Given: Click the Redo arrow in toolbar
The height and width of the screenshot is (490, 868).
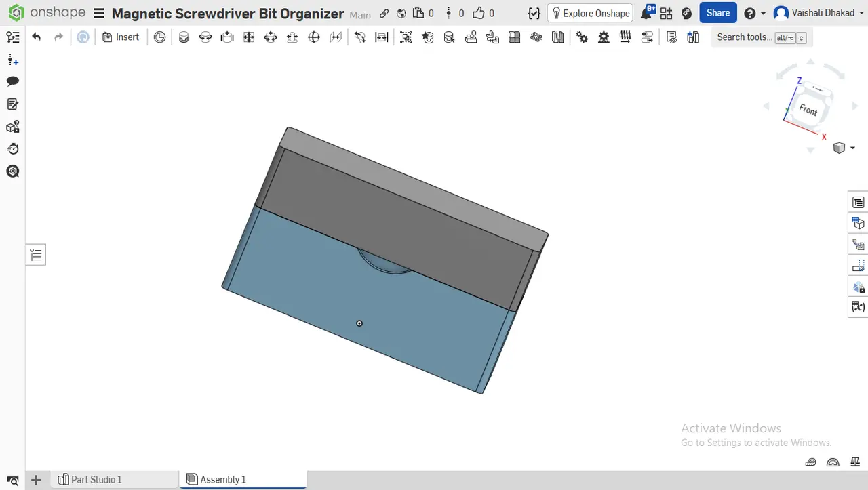Looking at the screenshot, I should [58, 37].
